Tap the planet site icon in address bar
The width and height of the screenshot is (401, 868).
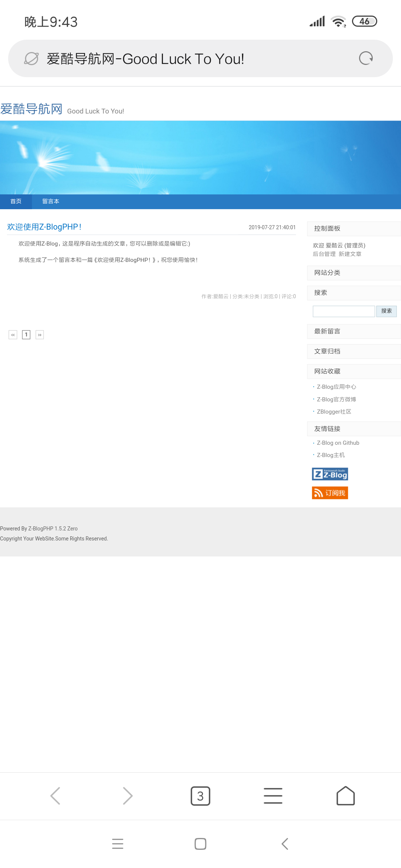(x=32, y=59)
